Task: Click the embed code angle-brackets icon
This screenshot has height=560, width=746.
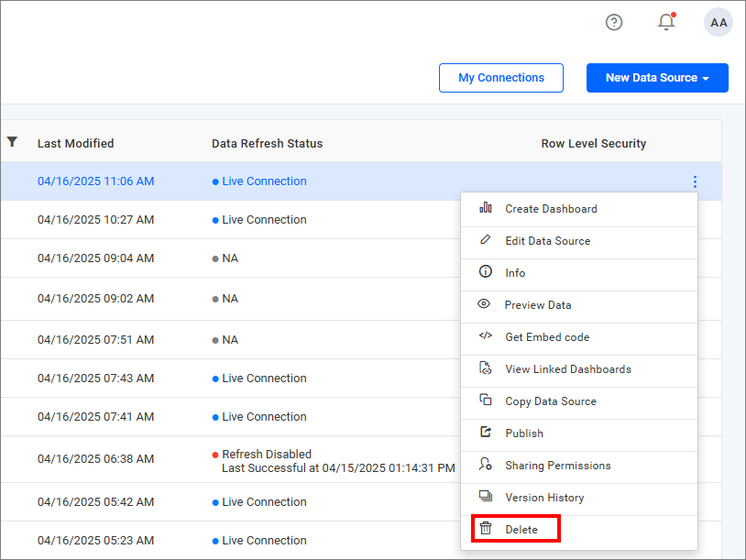Action: [486, 338]
